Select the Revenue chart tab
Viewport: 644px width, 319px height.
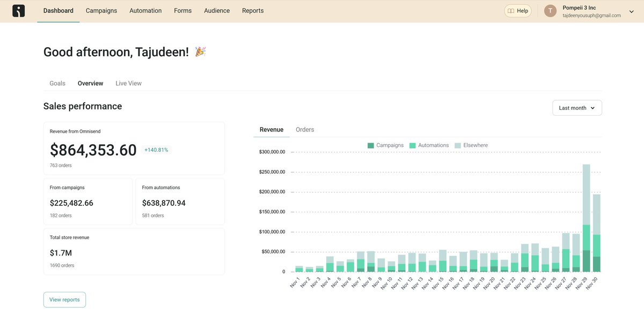point(272,130)
